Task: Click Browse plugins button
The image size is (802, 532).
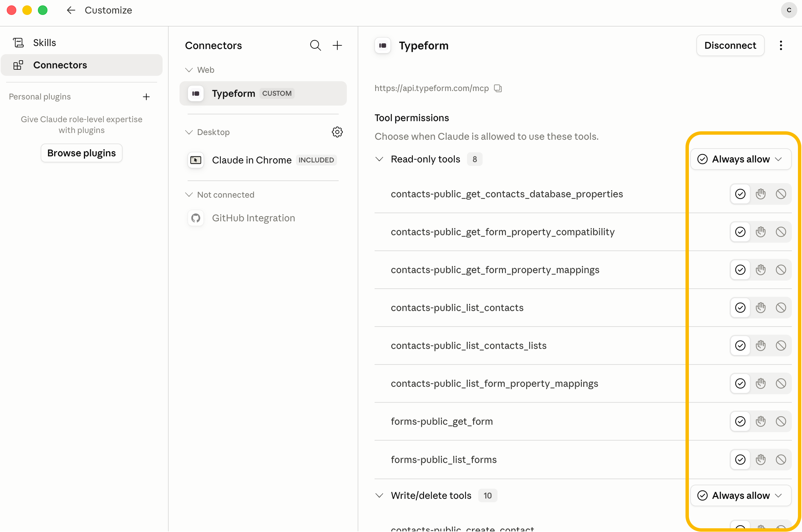Action: [82, 153]
